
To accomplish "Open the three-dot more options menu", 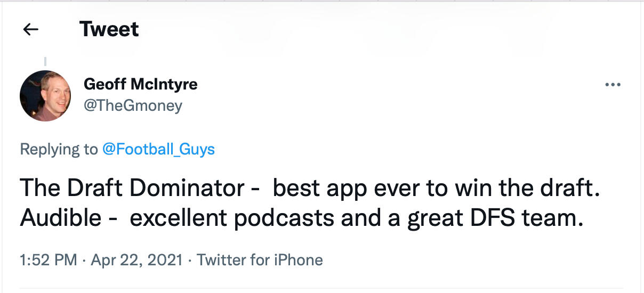I will pos(613,85).
